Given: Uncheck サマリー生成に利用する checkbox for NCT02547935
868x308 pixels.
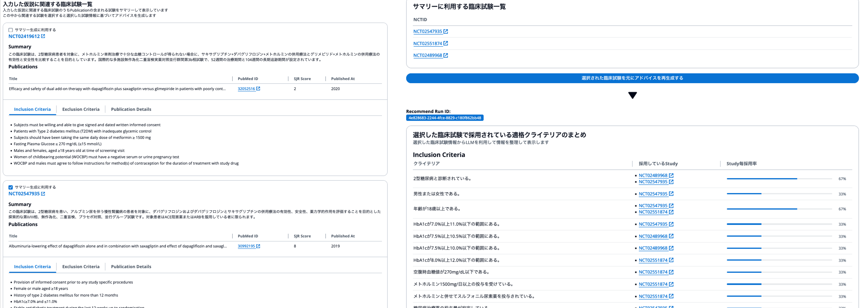Looking at the screenshot, I should pyautogui.click(x=10, y=187).
